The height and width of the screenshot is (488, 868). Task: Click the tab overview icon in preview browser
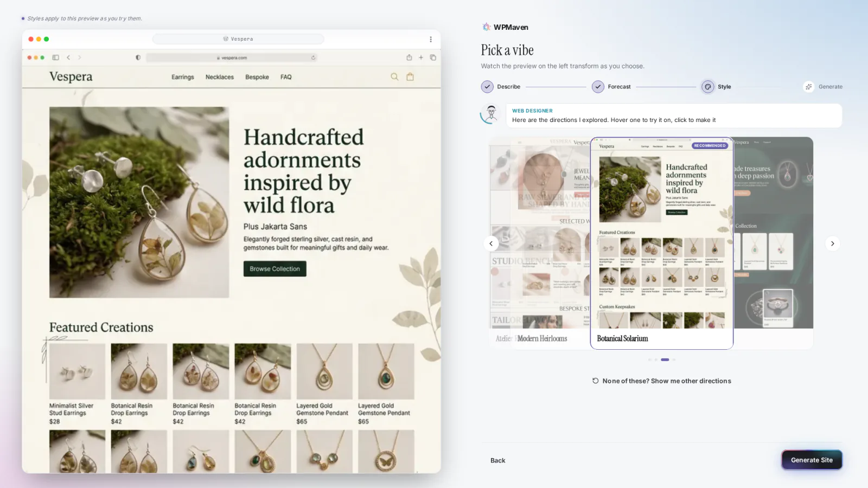coord(433,57)
